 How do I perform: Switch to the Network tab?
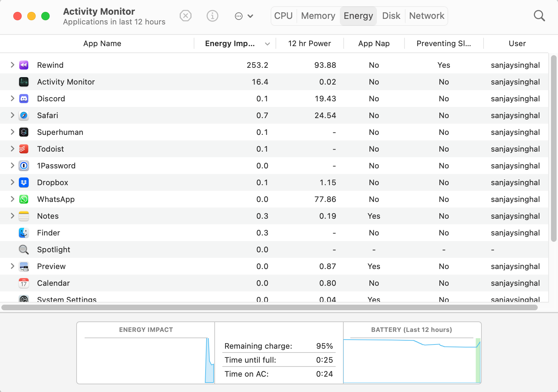(427, 16)
